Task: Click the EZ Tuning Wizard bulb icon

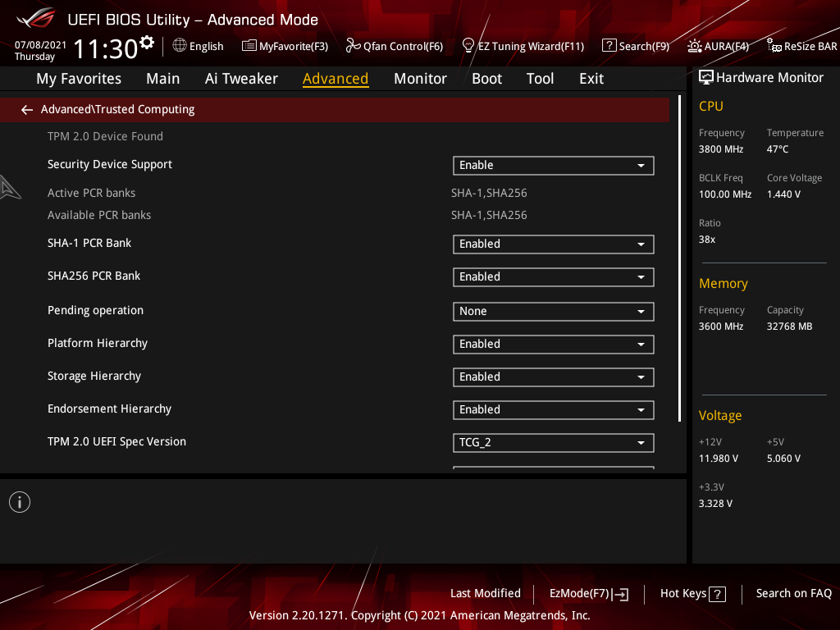Action: pos(468,46)
